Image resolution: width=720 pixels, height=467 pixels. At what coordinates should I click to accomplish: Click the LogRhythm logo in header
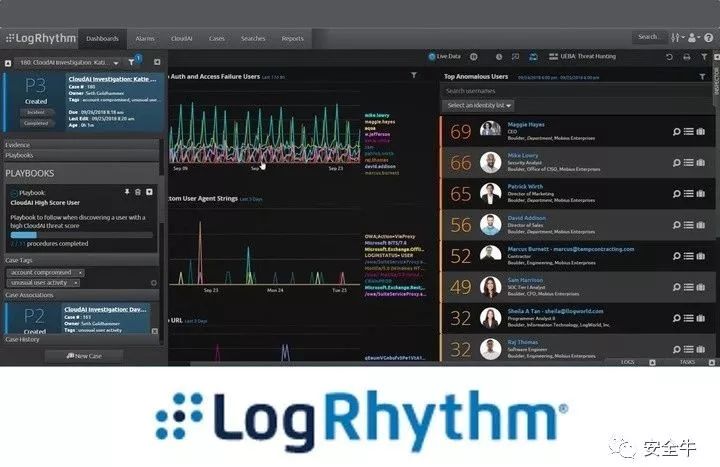(41, 38)
